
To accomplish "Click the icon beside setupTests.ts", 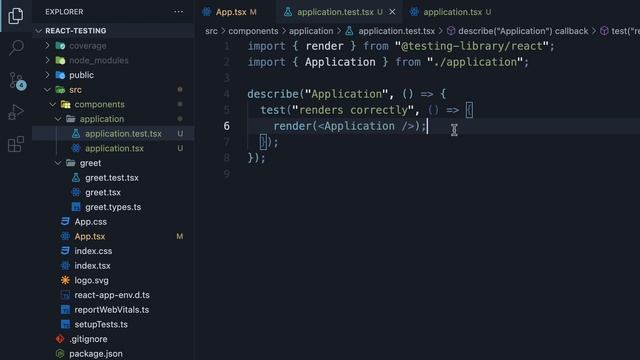I will click(65, 324).
